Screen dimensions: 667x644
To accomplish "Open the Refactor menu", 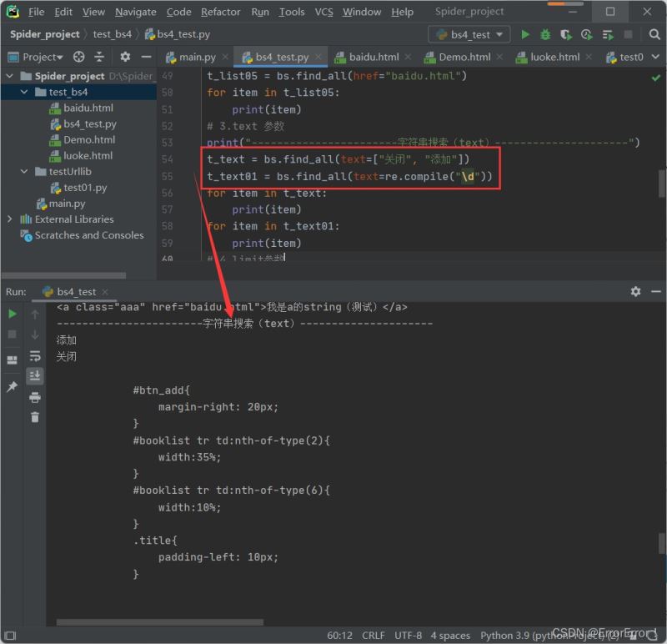I will [220, 12].
